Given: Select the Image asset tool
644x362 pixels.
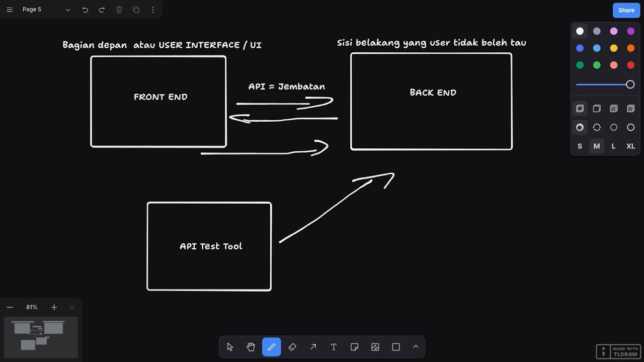Looking at the screenshot, I should 375,347.
